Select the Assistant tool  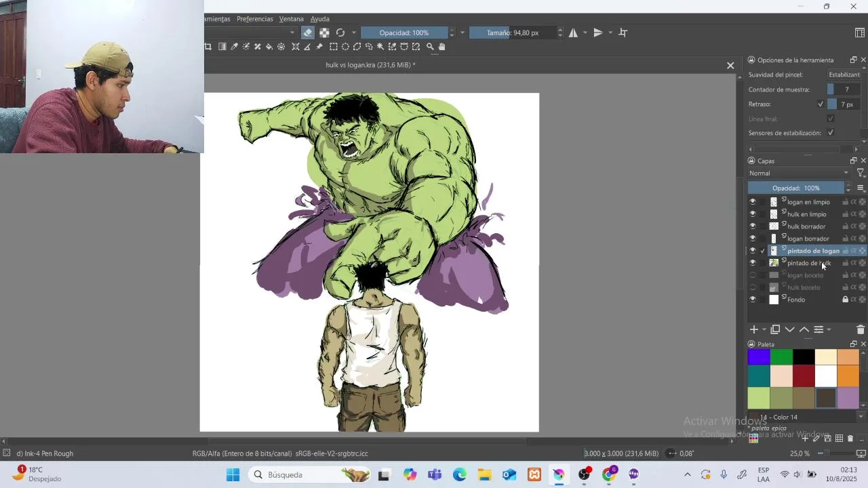tap(296, 47)
